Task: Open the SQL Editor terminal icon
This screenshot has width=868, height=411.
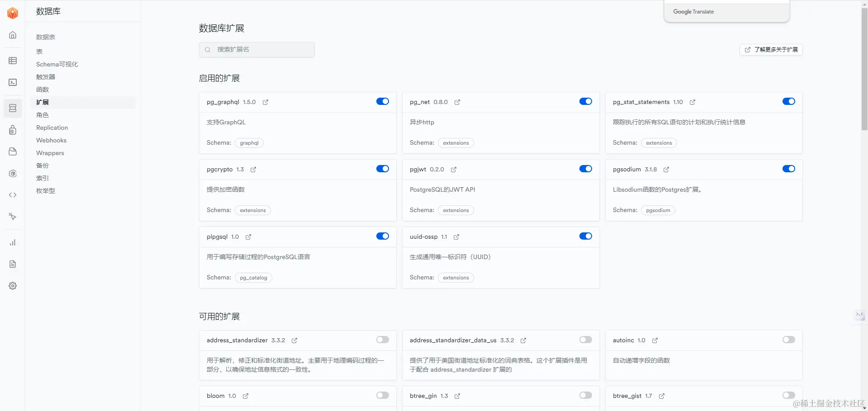Action: tap(13, 82)
